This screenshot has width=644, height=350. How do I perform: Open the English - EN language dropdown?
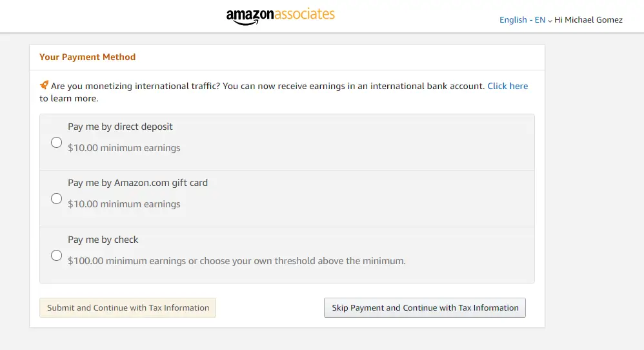click(525, 20)
